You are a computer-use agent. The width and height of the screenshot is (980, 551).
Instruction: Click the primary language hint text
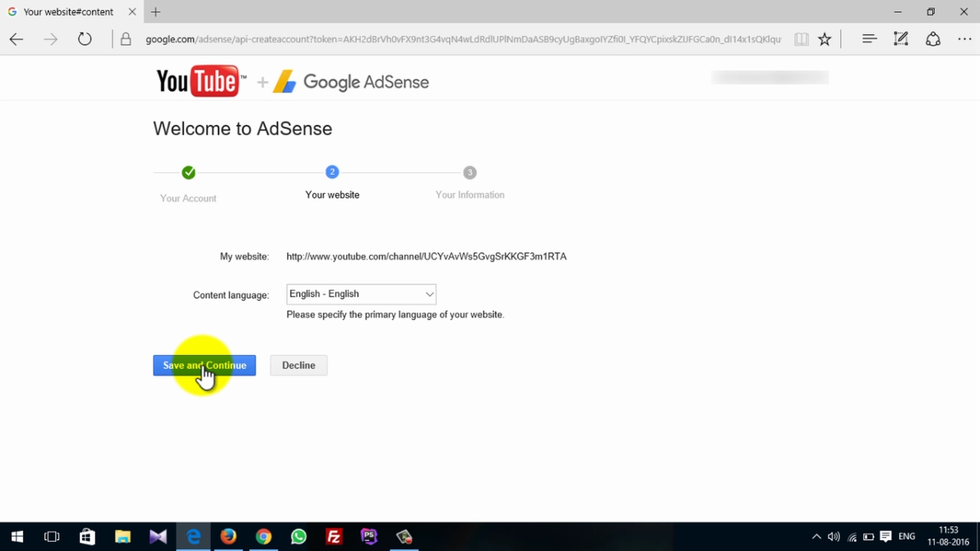pos(395,314)
